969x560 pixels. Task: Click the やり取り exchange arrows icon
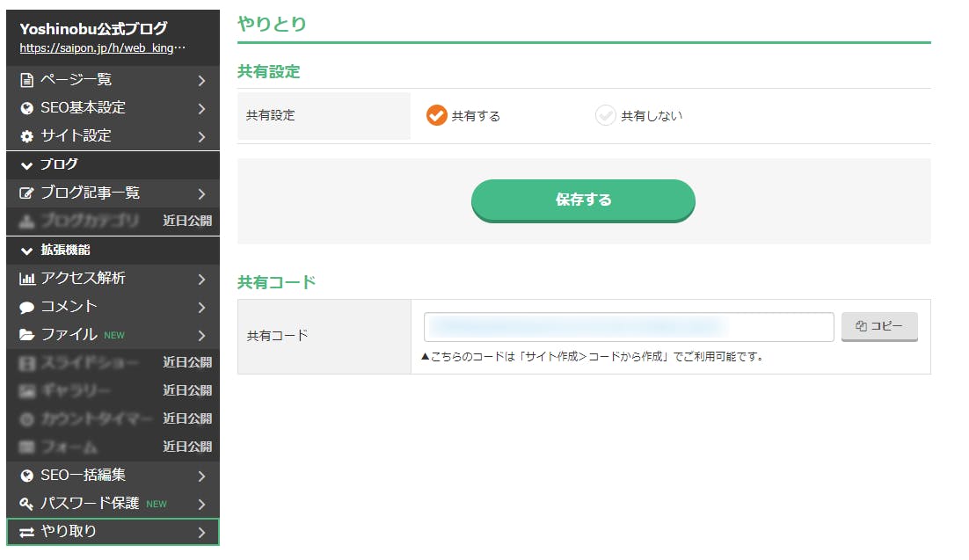[26, 532]
